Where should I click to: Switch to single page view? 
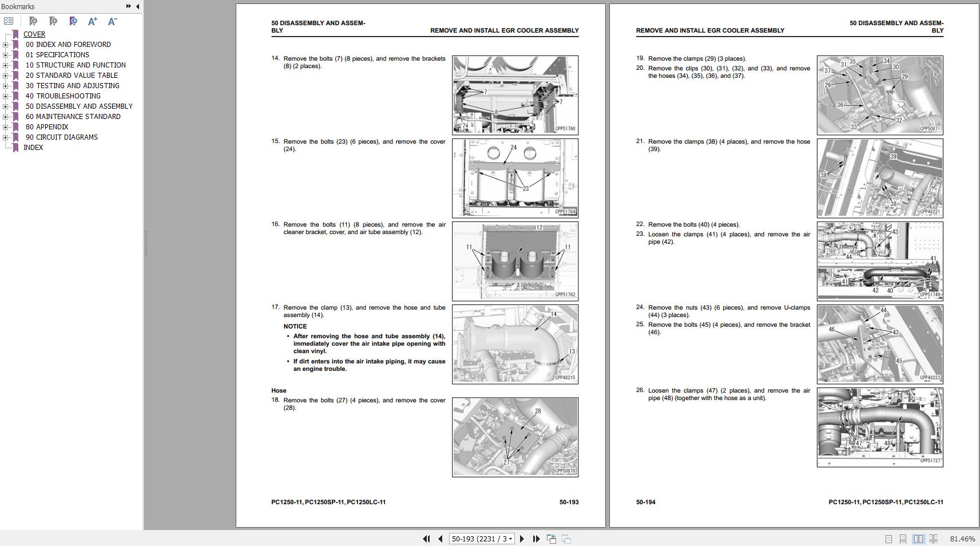point(888,539)
